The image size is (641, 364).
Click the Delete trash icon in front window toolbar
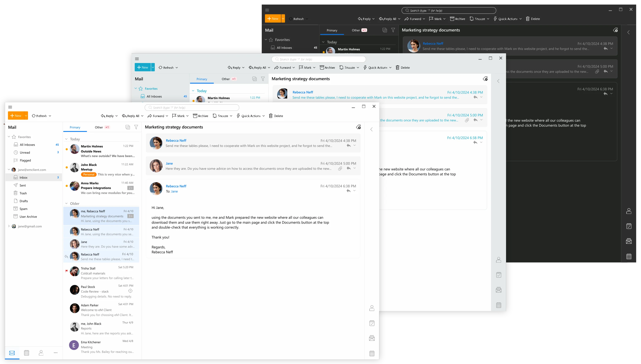pos(271,116)
